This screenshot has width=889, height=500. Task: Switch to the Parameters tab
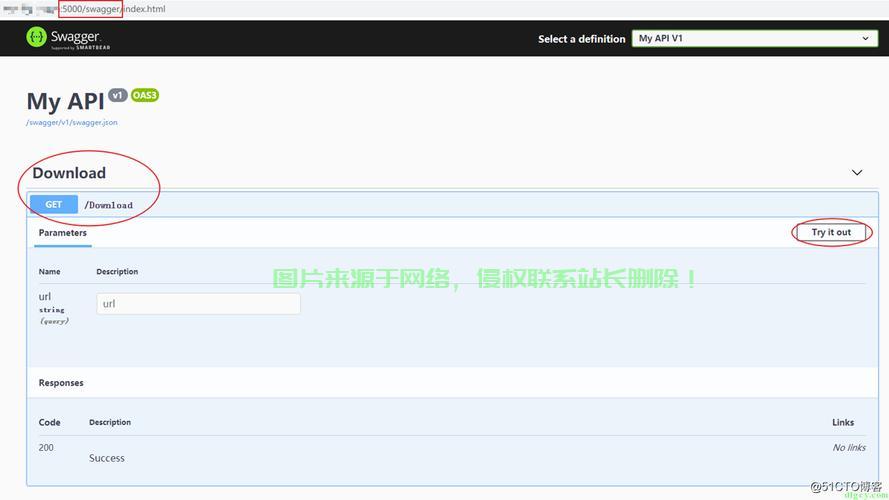click(x=62, y=233)
